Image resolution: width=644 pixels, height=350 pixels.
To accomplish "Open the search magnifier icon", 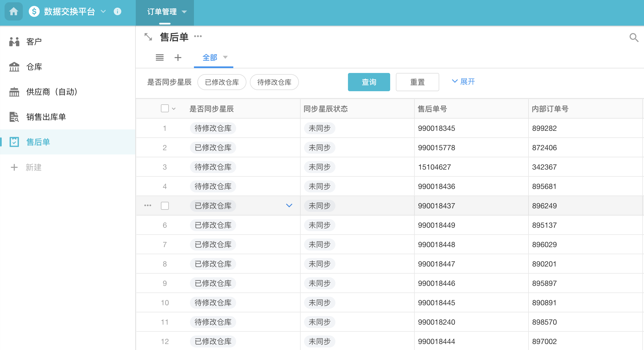I will click(634, 37).
